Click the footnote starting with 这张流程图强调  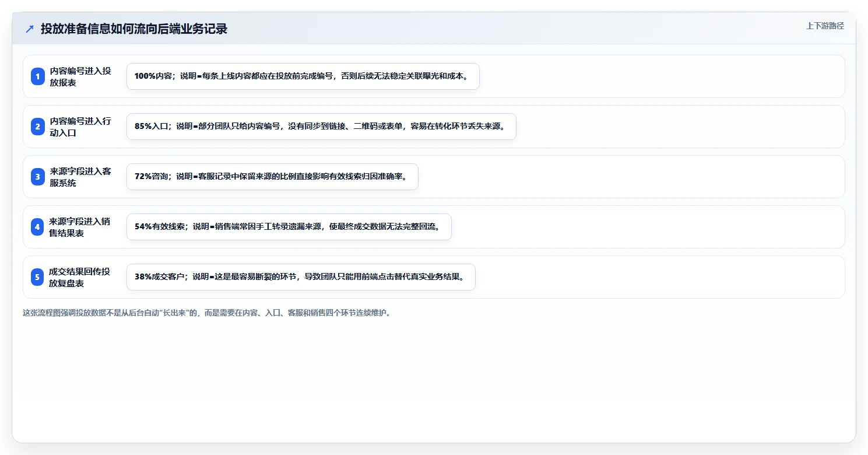[x=208, y=313]
